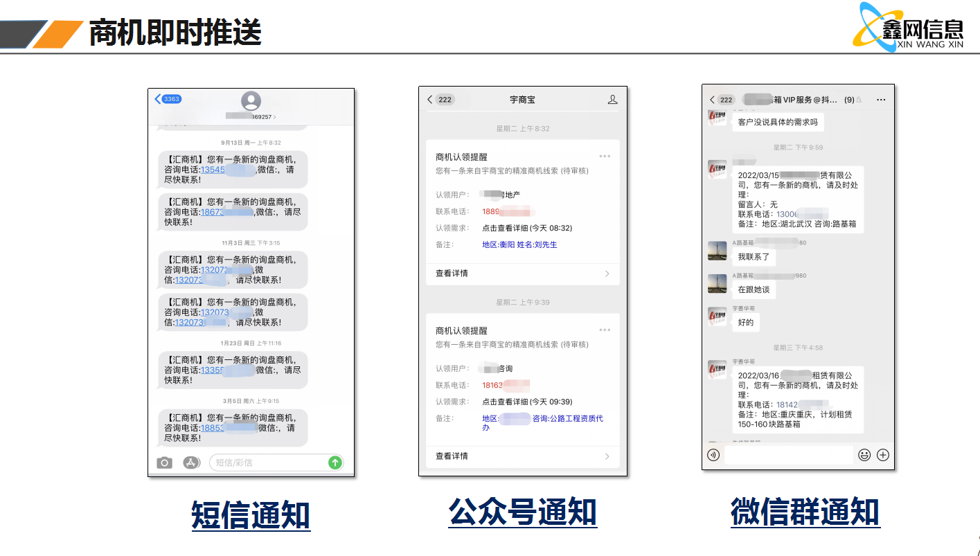Viewport: 980px width, 556px height.
Task: Click the 短信通知 caption
Action: [x=251, y=516]
